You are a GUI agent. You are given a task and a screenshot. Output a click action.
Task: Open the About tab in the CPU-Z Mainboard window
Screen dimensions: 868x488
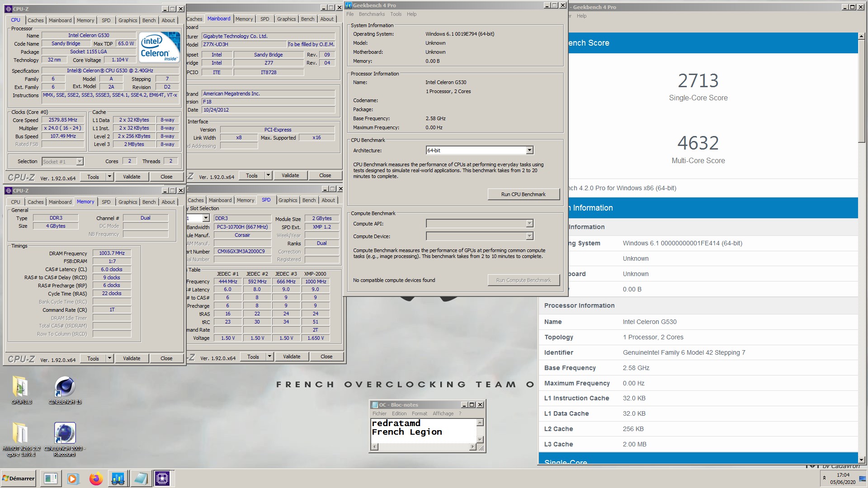point(327,19)
